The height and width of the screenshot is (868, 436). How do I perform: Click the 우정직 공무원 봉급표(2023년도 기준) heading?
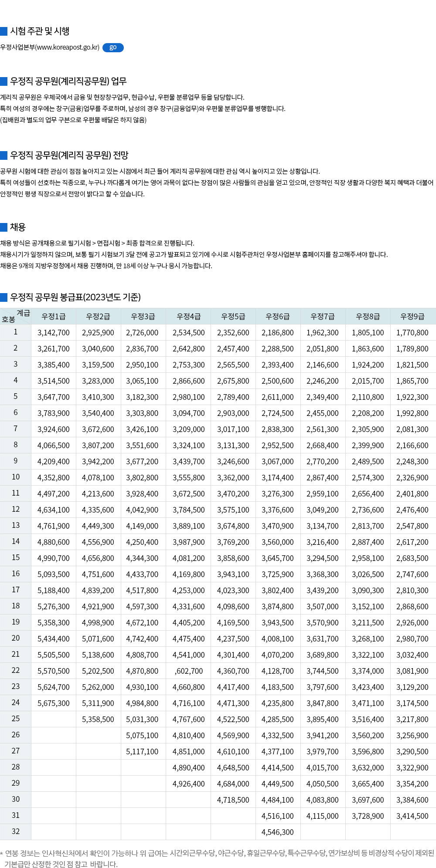(75, 297)
